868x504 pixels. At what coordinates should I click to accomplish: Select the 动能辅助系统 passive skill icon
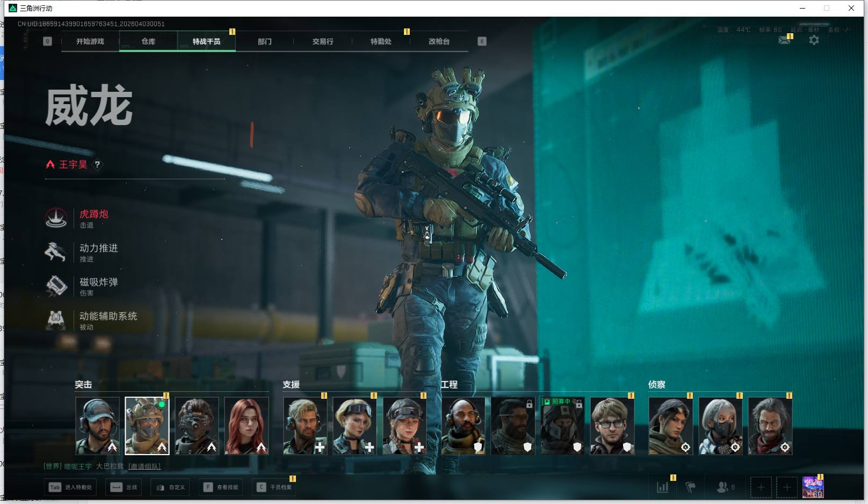56,320
